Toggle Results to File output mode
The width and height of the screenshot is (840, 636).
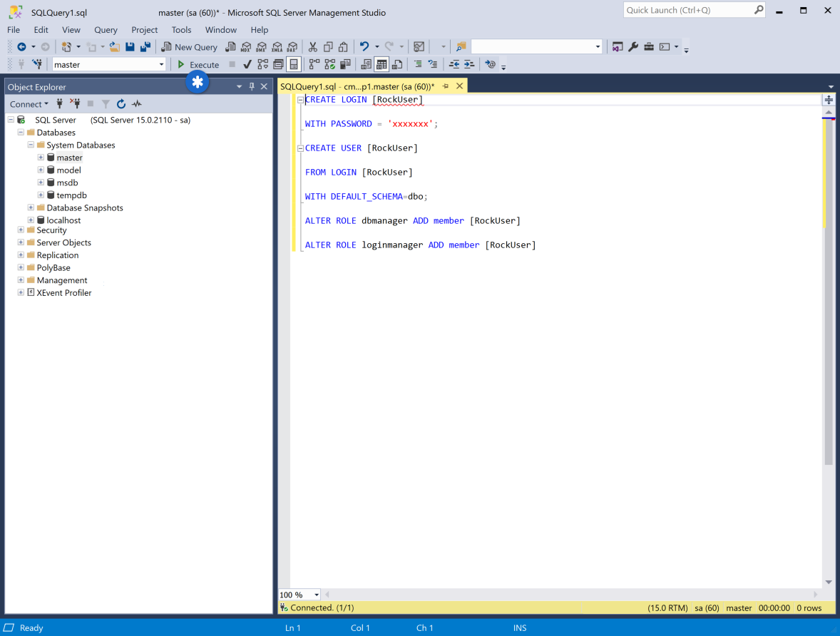[397, 64]
